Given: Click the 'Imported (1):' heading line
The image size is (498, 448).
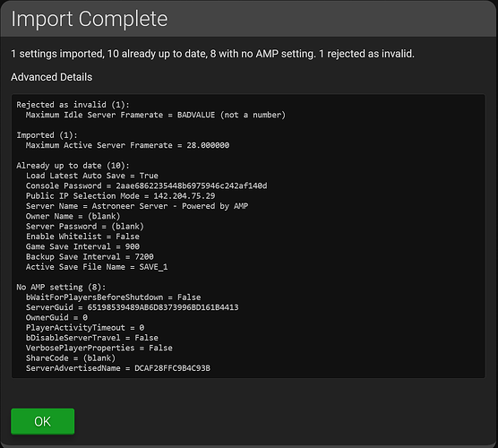Looking at the screenshot, I should pos(47,135).
